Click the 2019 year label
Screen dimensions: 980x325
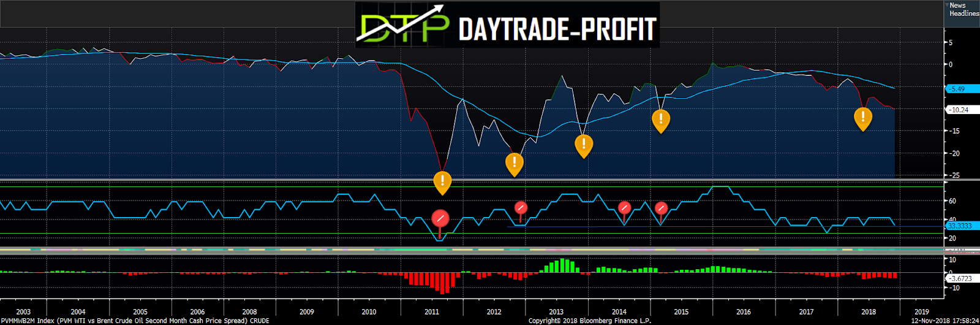pyautogui.click(x=921, y=312)
